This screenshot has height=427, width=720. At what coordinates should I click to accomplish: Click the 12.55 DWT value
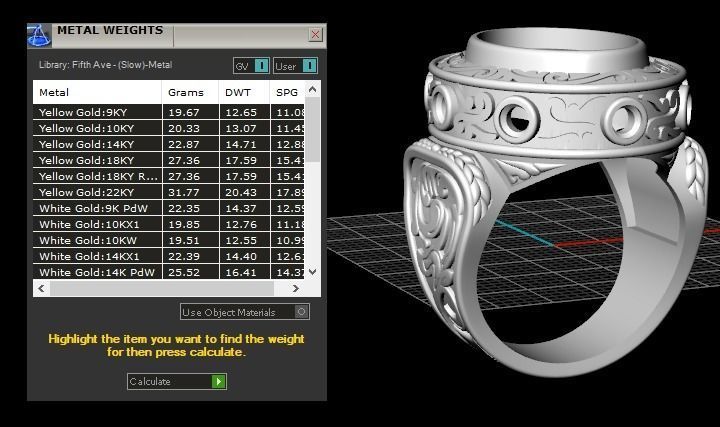click(x=241, y=241)
